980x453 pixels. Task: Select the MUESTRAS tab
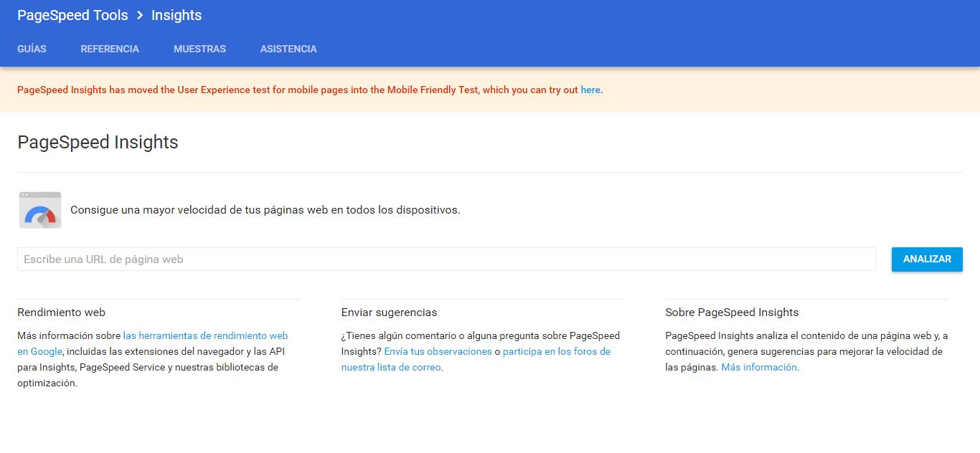click(x=199, y=49)
